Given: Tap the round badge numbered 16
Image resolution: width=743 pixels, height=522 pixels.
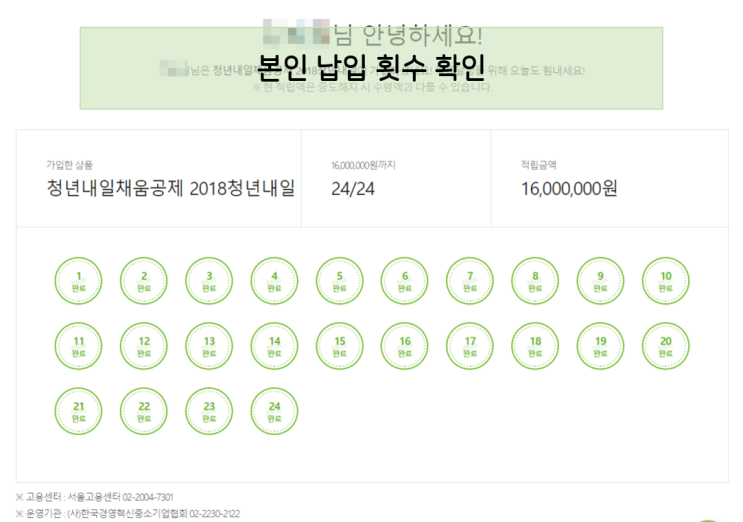Looking at the screenshot, I should (405, 346).
